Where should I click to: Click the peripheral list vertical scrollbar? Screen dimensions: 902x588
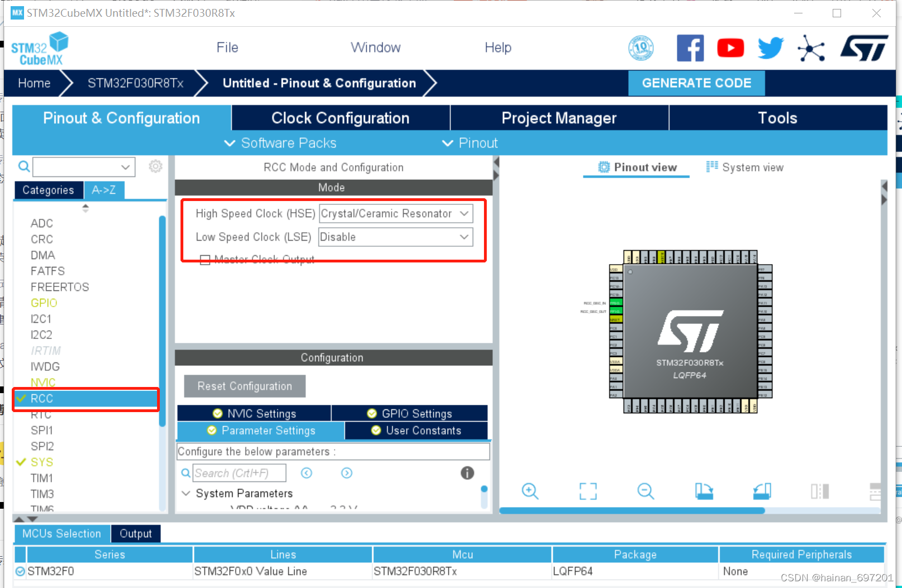(x=162, y=321)
